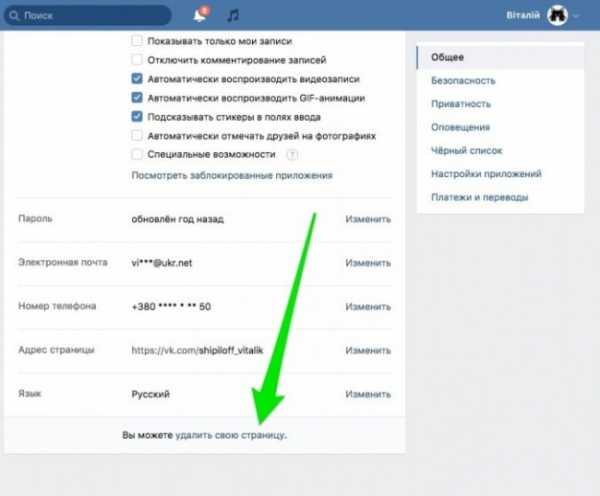The image size is (600, 496).
Task: Click Изменить in the Номер телефона row
Action: 368,307
